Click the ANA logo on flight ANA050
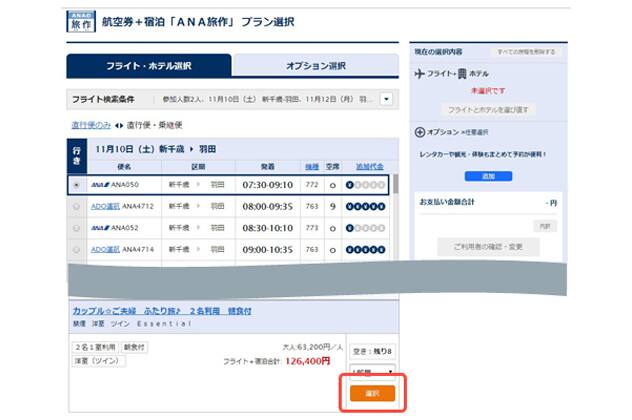The width and height of the screenshot is (632, 420). click(x=98, y=185)
